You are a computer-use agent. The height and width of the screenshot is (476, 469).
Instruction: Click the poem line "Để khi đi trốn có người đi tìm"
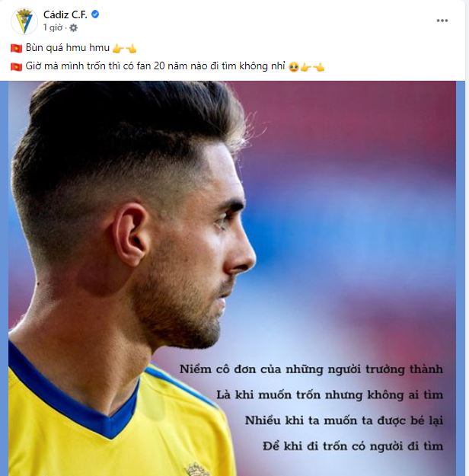353,446
